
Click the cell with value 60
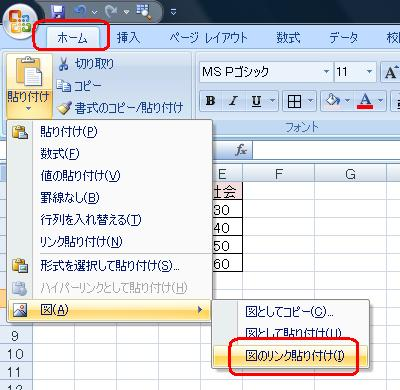point(227,264)
